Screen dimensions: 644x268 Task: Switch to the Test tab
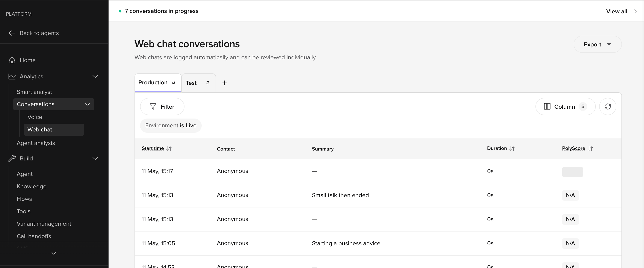[198, 83]
